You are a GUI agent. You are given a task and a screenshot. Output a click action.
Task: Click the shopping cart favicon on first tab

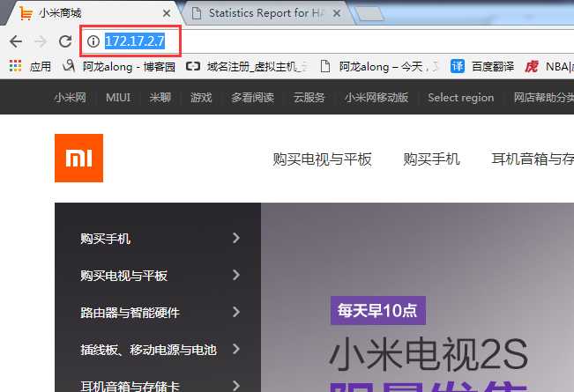pyautogui.click(x=26, y=13)
